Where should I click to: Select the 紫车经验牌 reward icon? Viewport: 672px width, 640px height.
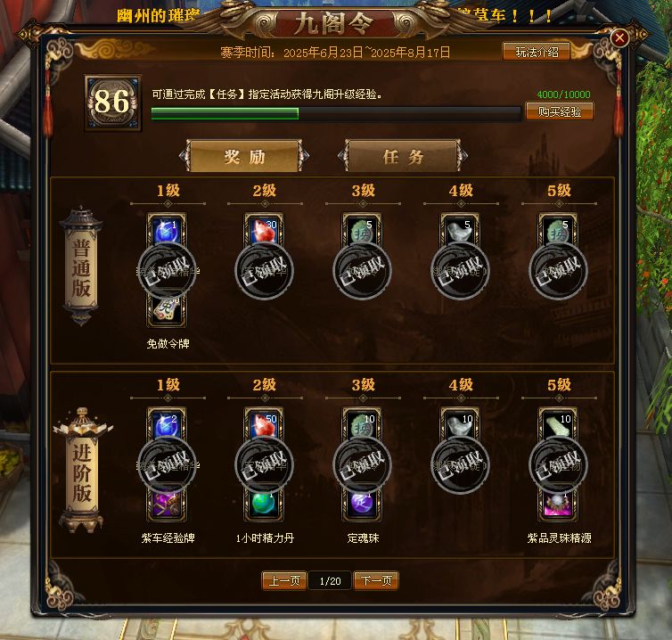pos(167,504)
